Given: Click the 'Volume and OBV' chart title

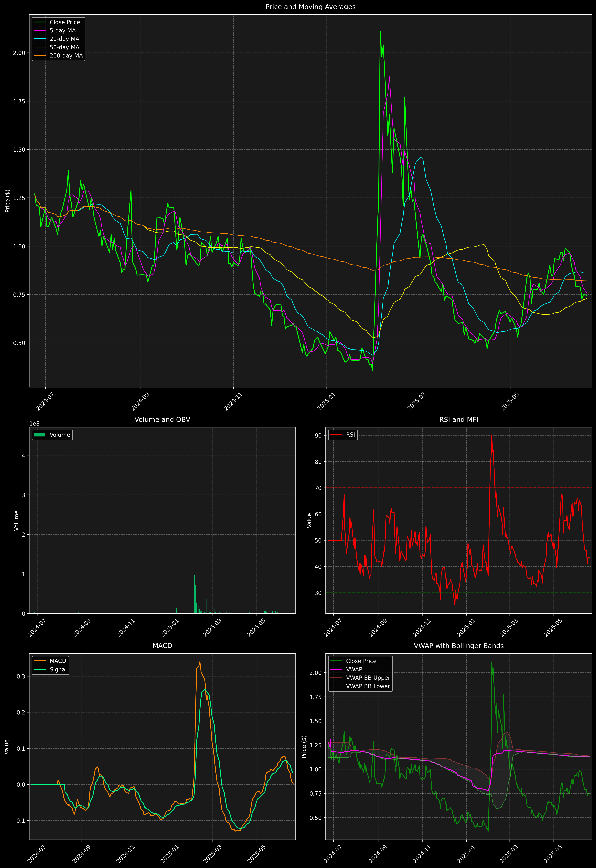Looking at the screenshot, I should pyautogui.click(x=162, y=419).
